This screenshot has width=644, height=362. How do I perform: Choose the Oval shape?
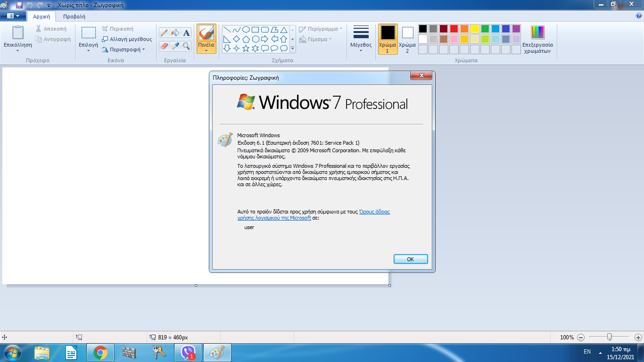click(x=246, y=29)
